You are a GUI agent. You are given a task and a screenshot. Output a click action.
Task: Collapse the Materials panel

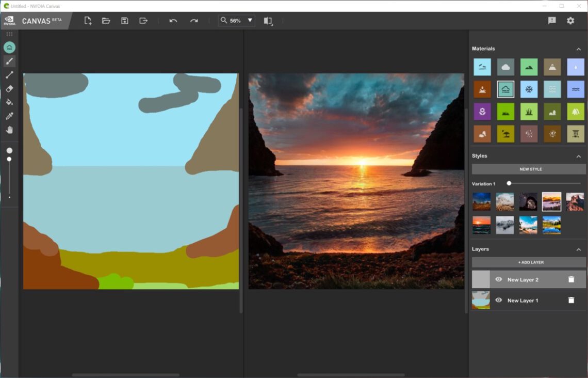click(x=578, y=49)
